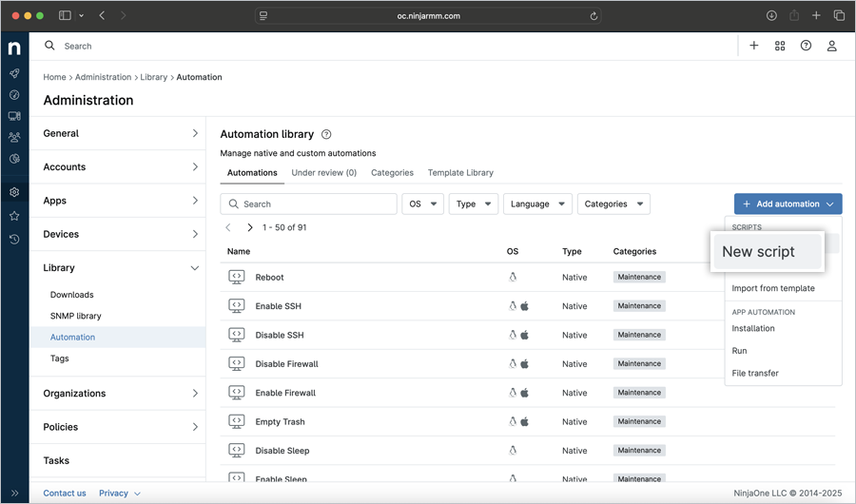Click the help question mark in header

[806, 46]
